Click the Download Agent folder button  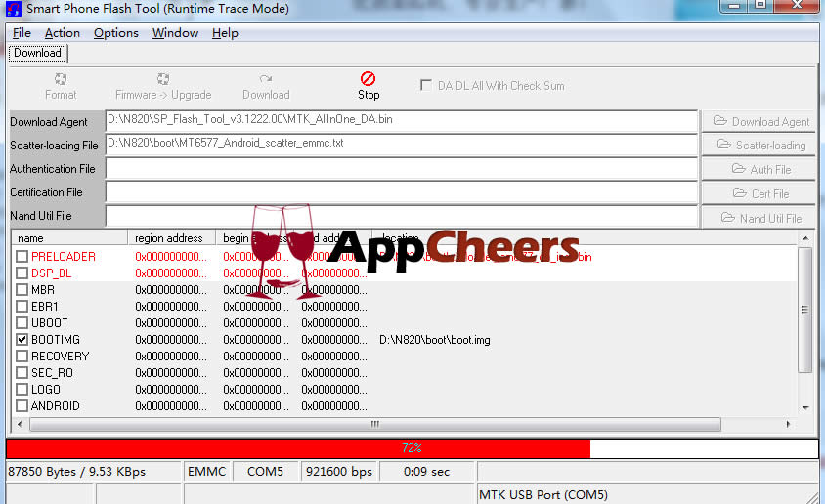click(x=760, y=121)
